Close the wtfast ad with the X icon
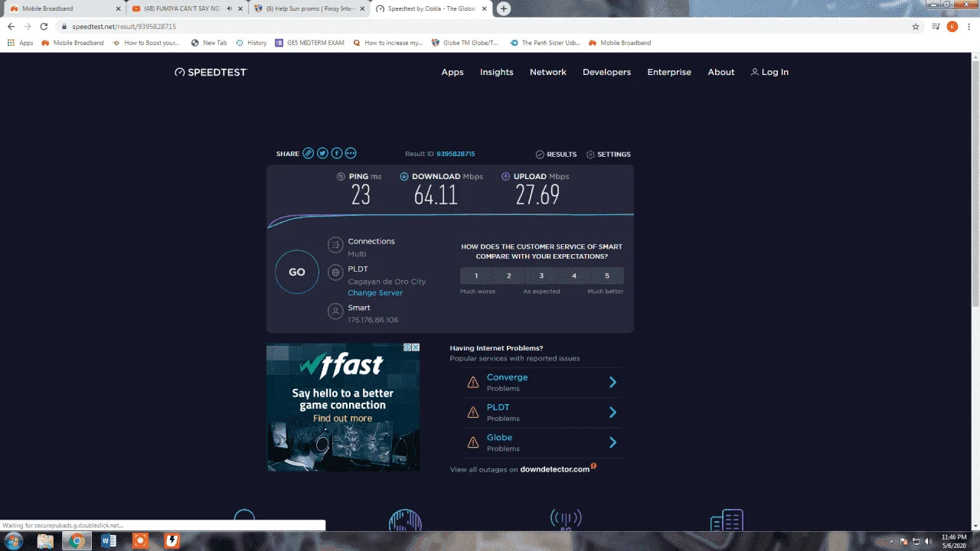The image size is (980, 551). click(416, 347)
